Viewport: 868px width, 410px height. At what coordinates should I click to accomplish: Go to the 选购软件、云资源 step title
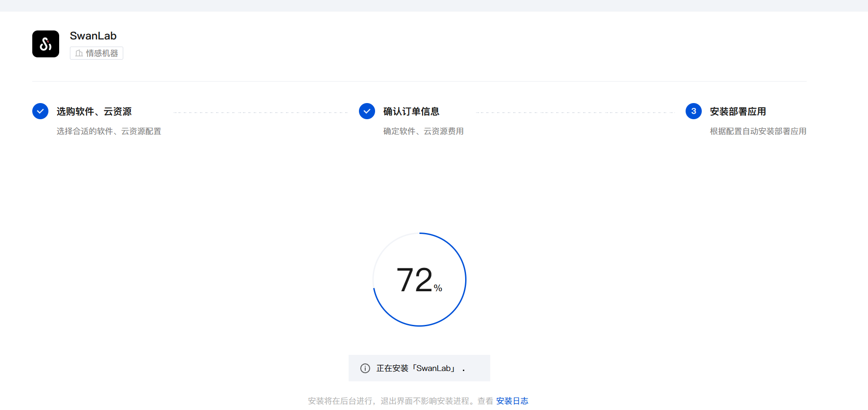coord(94,112)
